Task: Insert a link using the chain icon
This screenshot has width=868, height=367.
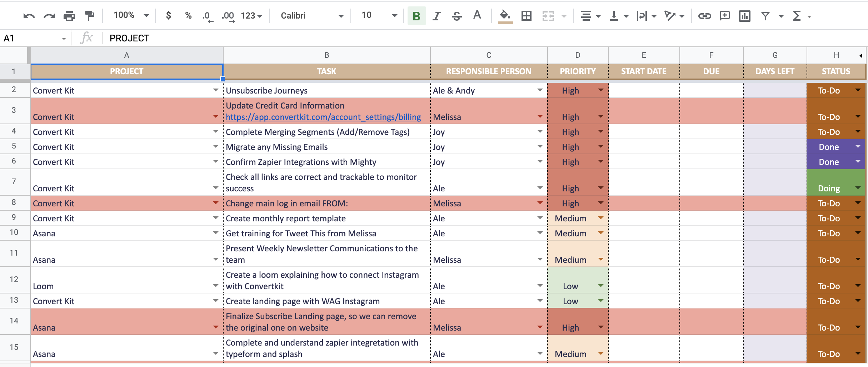Action: [704, 16]
